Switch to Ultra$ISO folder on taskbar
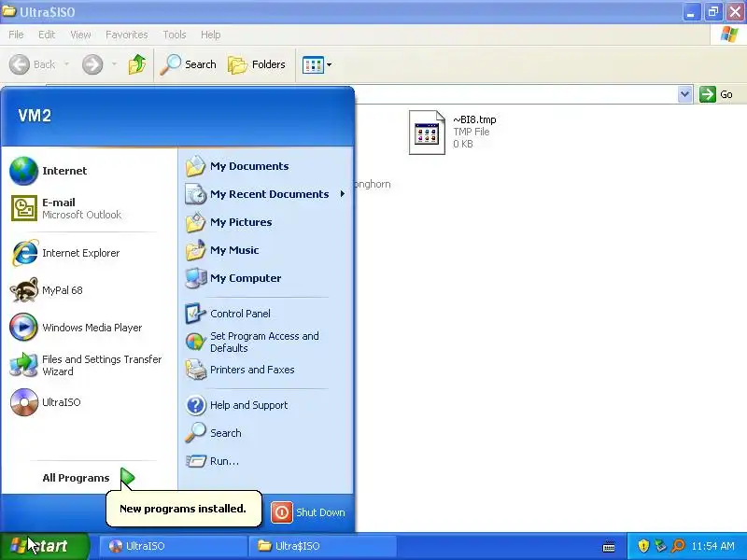 (x=322, y=546)
